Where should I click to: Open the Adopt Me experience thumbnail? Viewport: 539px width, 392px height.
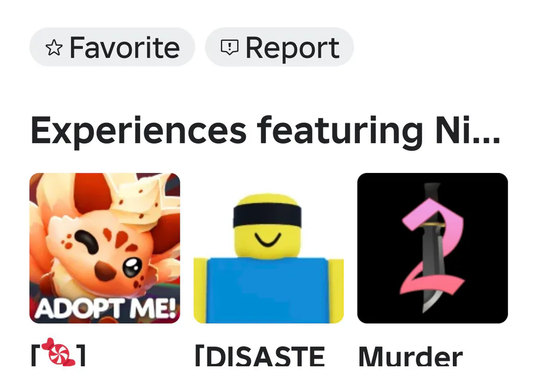click(x=104, y=248)
